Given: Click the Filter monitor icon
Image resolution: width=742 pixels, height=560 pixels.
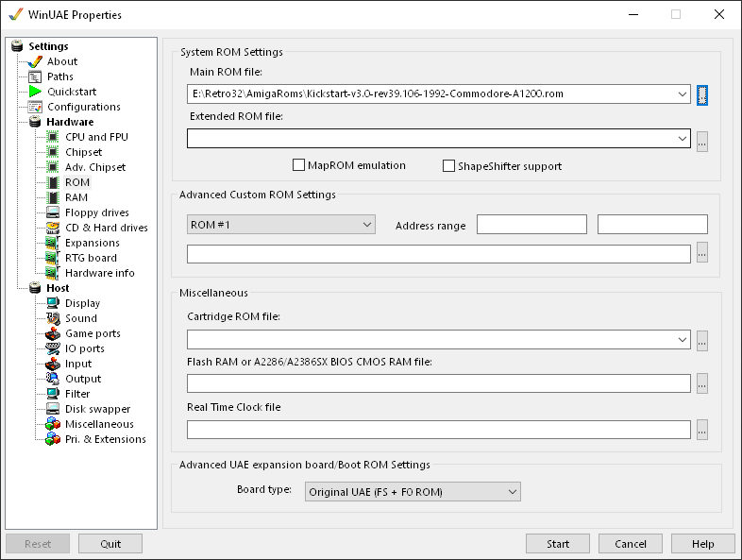Looking at the screenshot, I should tap(53, 394).
